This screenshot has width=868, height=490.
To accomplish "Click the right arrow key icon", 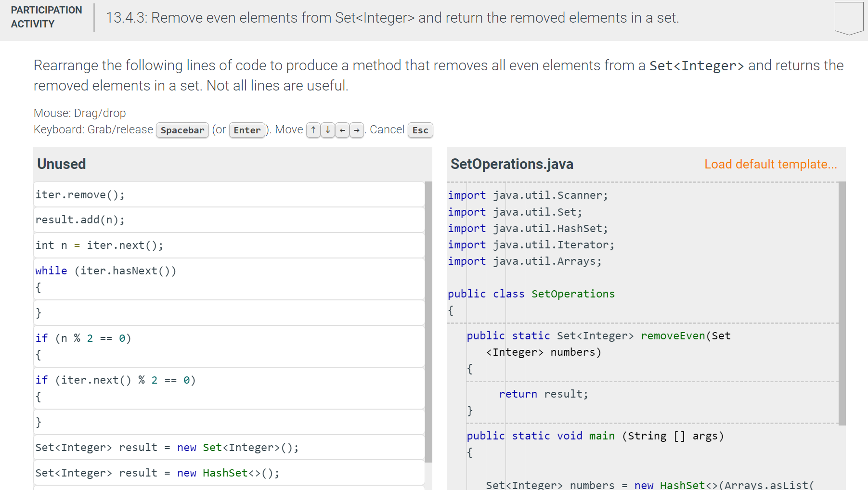I will click(x=357, y=130).
